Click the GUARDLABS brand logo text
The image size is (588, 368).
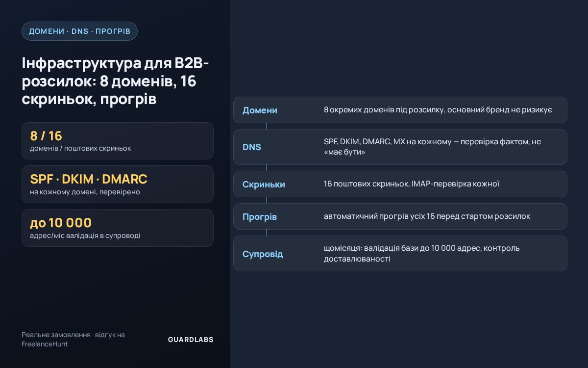point(191,340)
